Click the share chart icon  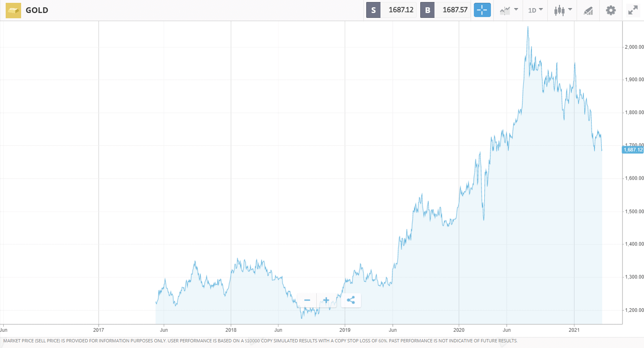click(x=351, y=300)
